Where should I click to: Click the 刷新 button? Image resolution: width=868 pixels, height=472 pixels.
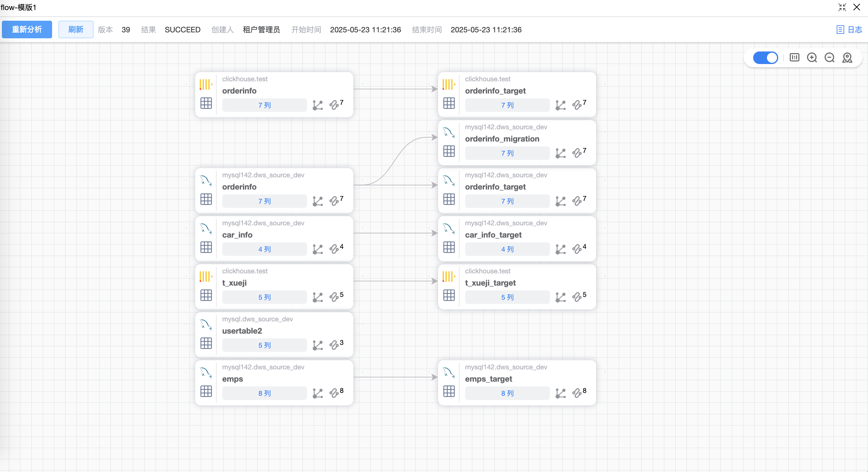coord(76,29)
